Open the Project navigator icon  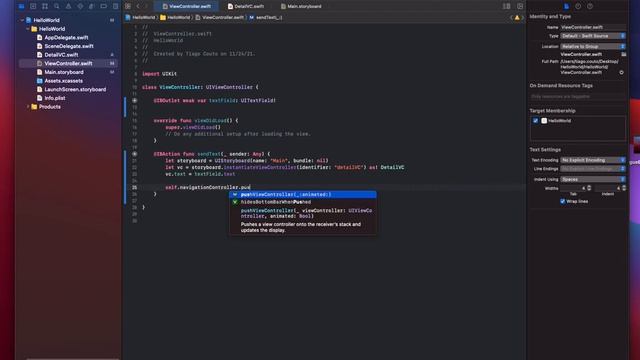pos(21,6)
